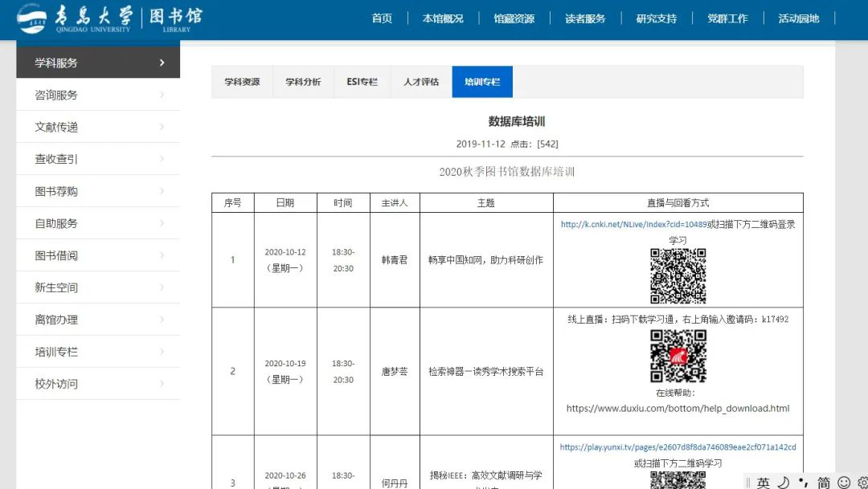
Task: Open the IME emoji smiley icon
Action: tap(844, 483)
